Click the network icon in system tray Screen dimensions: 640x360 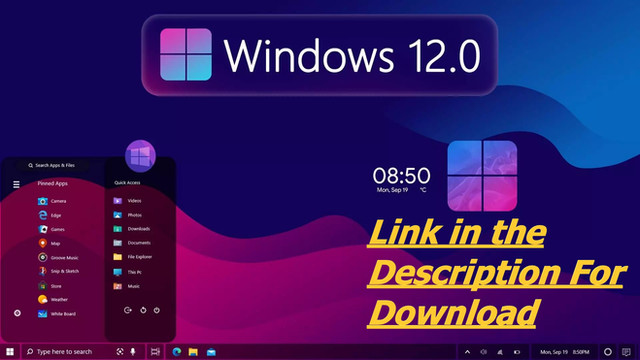coord(500,352)
